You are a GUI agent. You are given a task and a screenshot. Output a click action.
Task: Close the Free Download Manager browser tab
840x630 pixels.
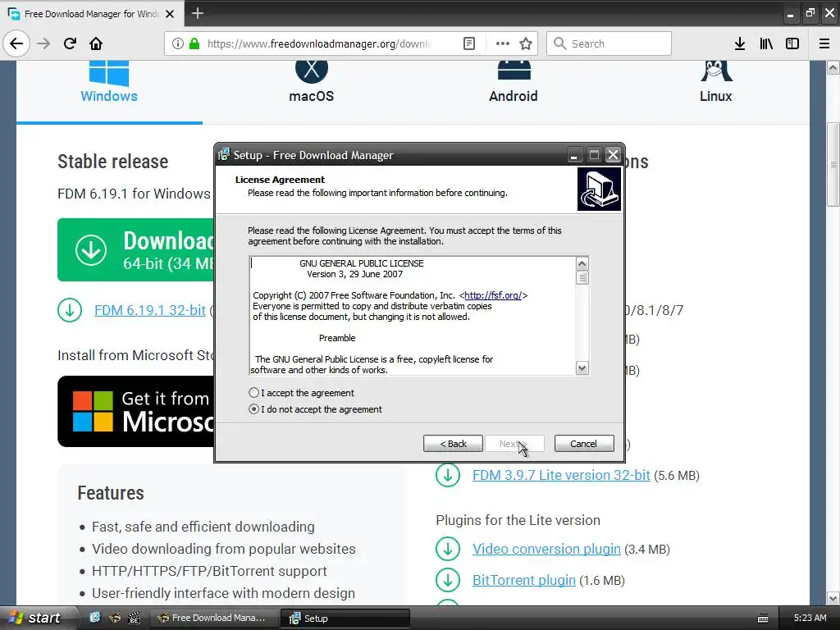point(170,14)
